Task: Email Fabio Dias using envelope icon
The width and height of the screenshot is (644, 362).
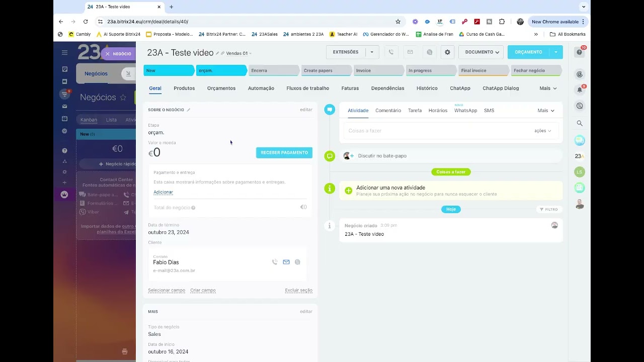Action: pyautogui.click(x=286, y=262)
